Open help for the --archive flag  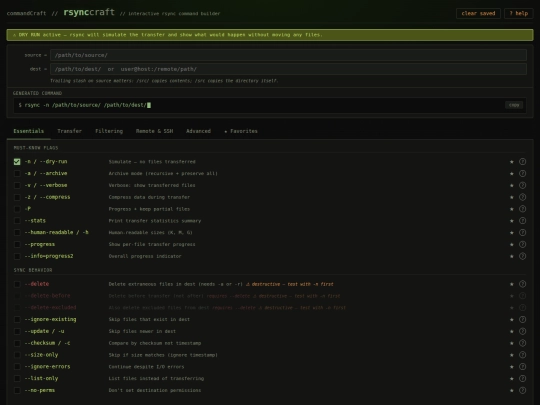[522, 174]
